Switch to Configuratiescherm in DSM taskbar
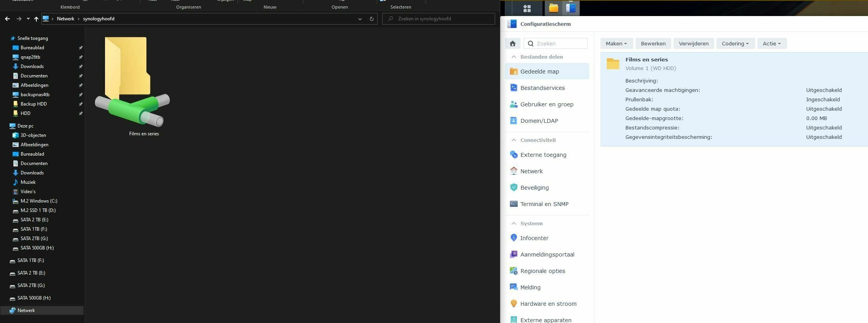 [x=571, y=8]
